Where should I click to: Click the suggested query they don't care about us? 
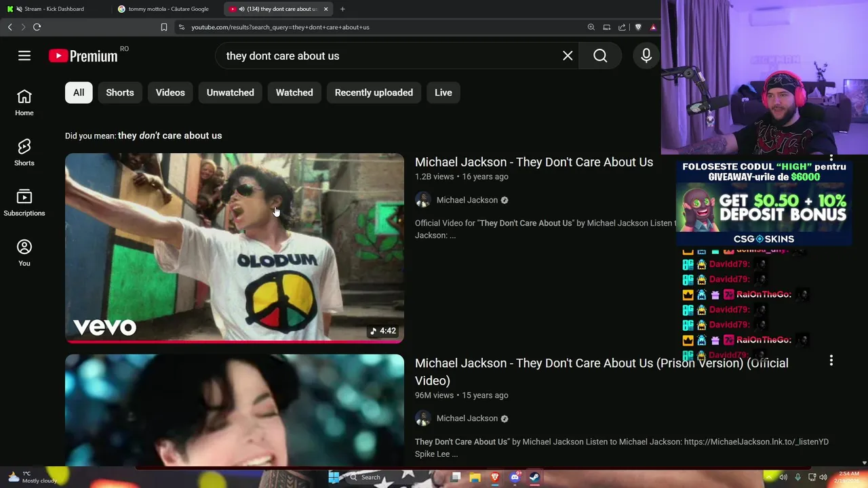pos(170,136)
